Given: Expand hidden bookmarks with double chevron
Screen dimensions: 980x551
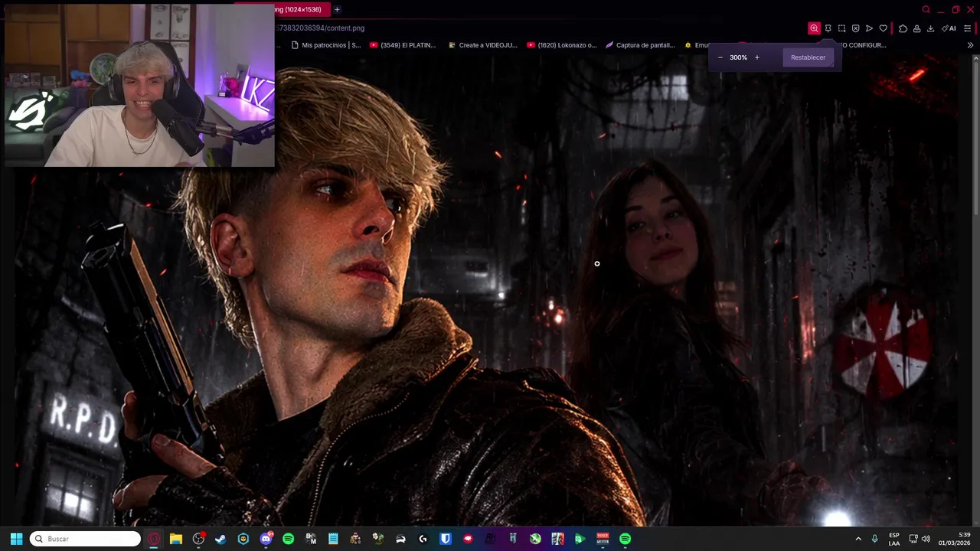Looking at the screenshot, I should pos(970,45).
